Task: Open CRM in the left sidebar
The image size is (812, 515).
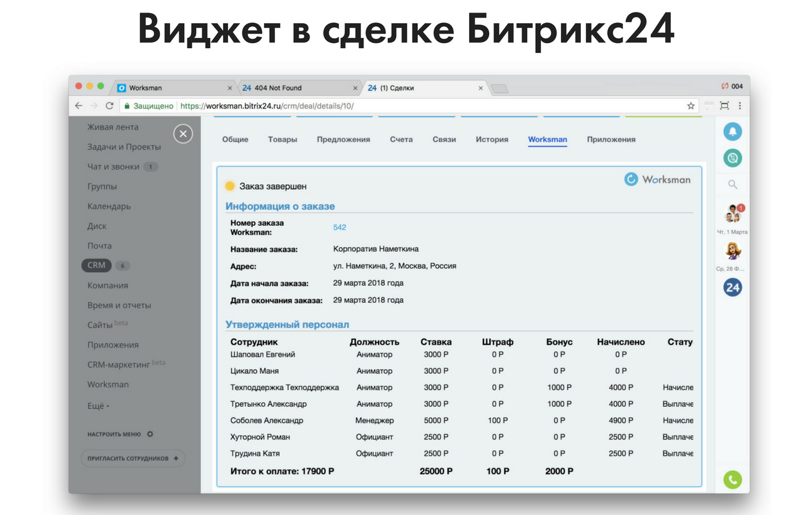Action: click(96, 265)
